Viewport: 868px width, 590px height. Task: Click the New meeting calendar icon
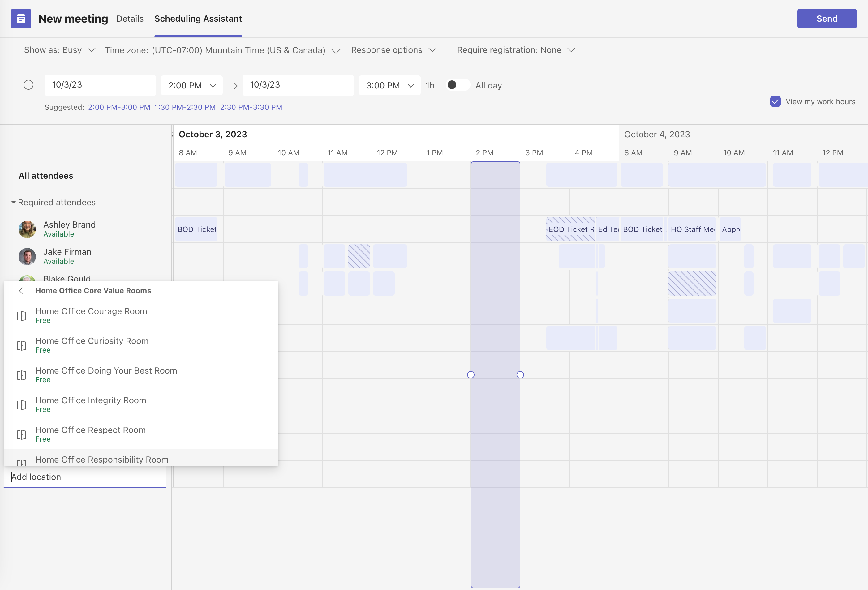[x=21, y=18]
